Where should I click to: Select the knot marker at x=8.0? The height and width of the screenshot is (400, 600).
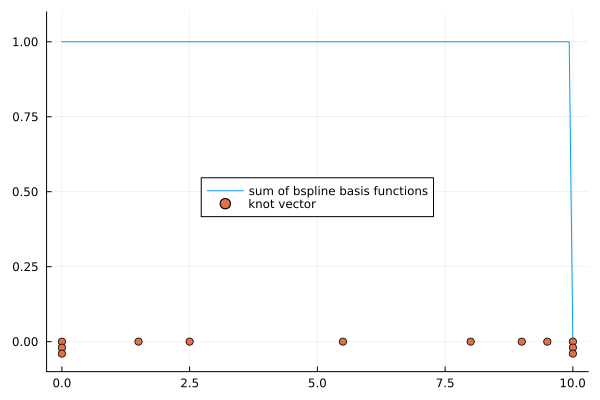tap(470, 342)
